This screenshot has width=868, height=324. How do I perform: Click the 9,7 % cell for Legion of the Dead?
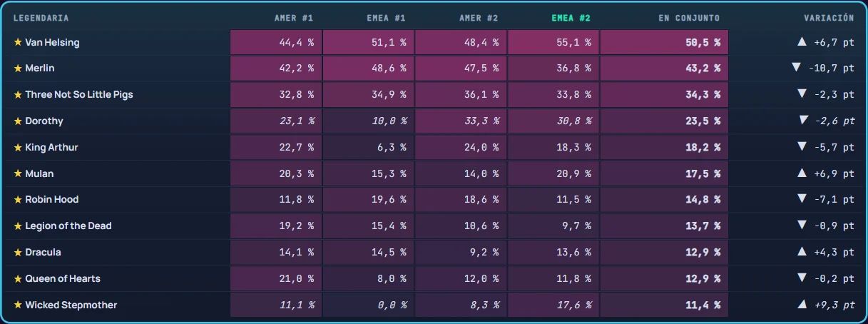coord(553,226)
